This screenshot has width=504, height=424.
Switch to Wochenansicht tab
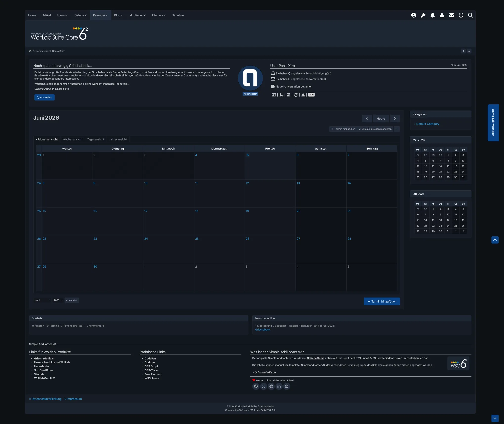click(72, 139)
